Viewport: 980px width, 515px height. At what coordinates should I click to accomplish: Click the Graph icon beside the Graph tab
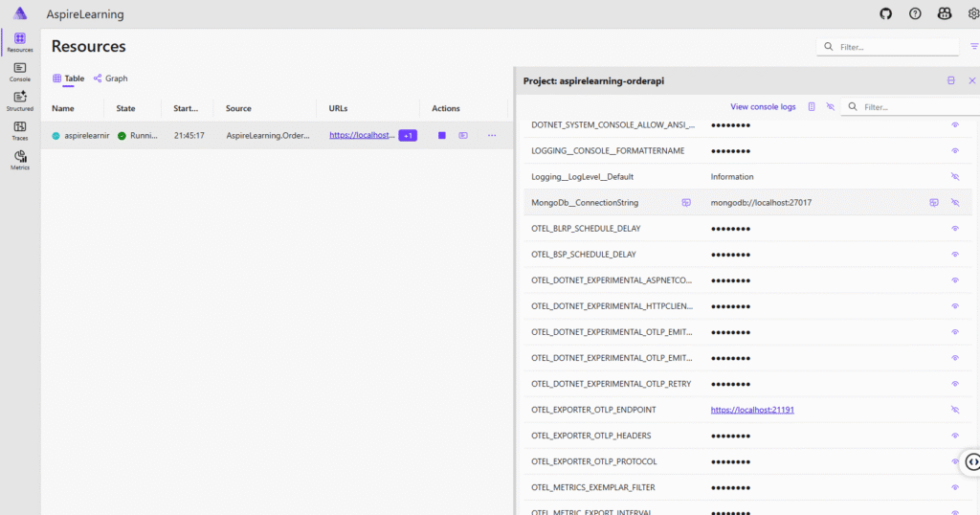point(98,78)
